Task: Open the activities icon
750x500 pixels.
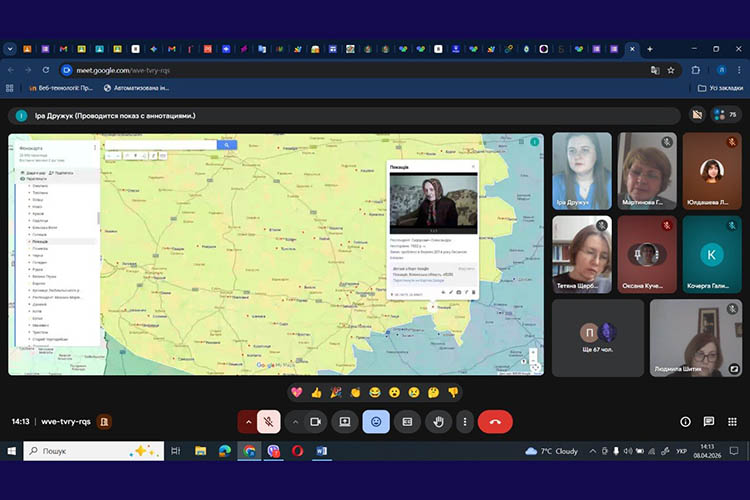Action: pos(731,422)
